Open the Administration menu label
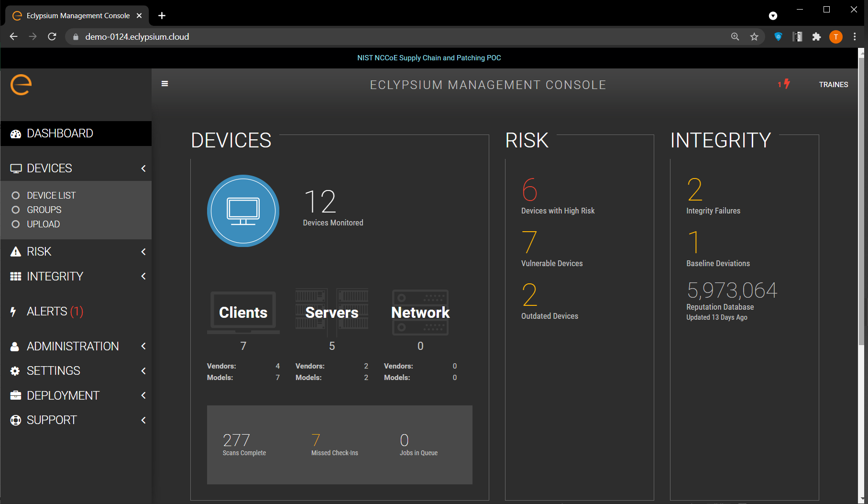 (73, 346)
